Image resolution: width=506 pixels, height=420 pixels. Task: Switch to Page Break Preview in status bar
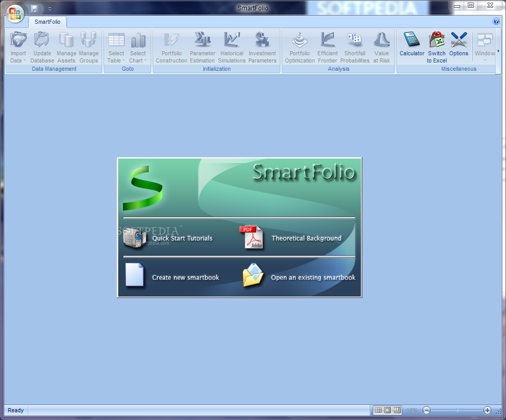397,410
